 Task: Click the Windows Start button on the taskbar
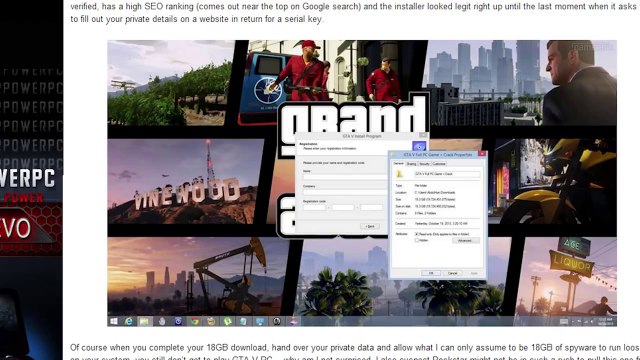click(113, 321)
